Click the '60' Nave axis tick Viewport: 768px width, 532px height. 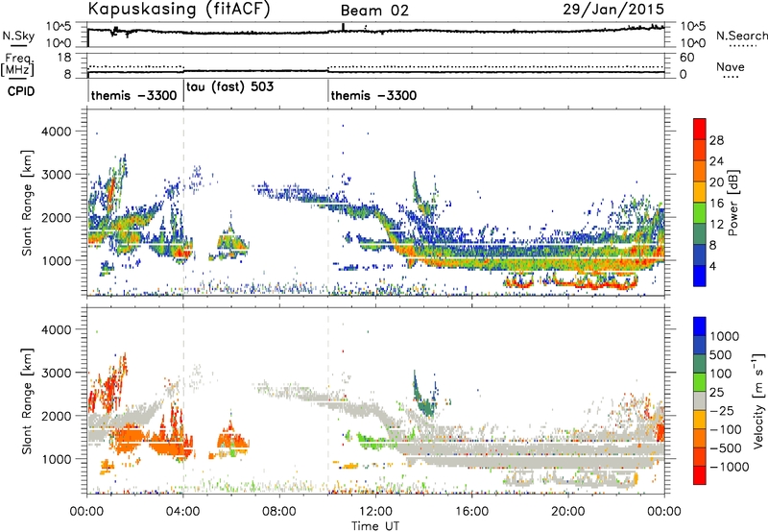[687, 58]
